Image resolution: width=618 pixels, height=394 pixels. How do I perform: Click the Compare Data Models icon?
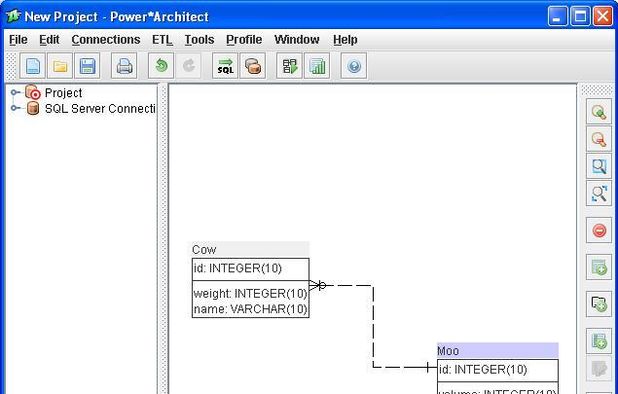tap(290, 66)
